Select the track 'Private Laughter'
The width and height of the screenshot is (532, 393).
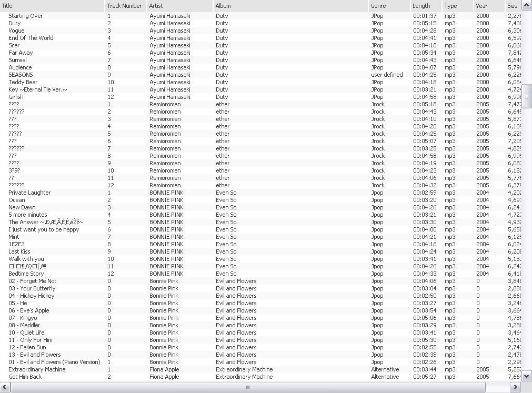(29, 193)
